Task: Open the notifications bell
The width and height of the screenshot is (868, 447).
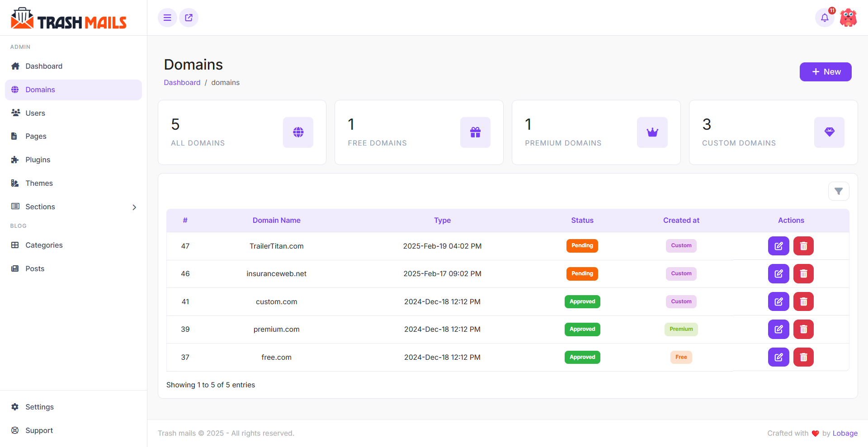Action: point(825,18)
